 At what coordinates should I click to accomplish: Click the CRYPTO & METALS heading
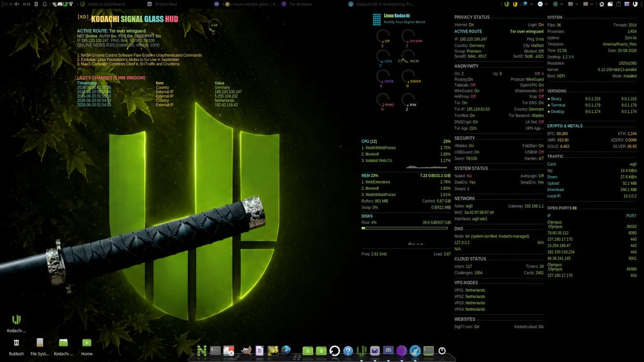pos(565,126)
